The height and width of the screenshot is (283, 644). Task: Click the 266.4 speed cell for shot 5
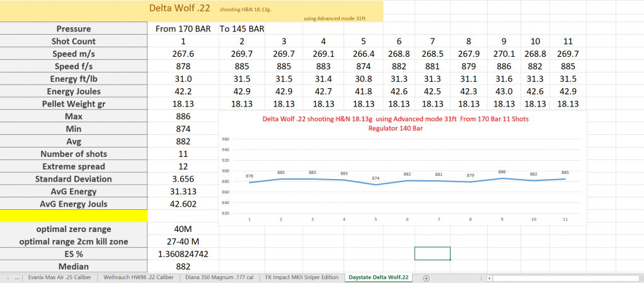(x=364, y=54)
